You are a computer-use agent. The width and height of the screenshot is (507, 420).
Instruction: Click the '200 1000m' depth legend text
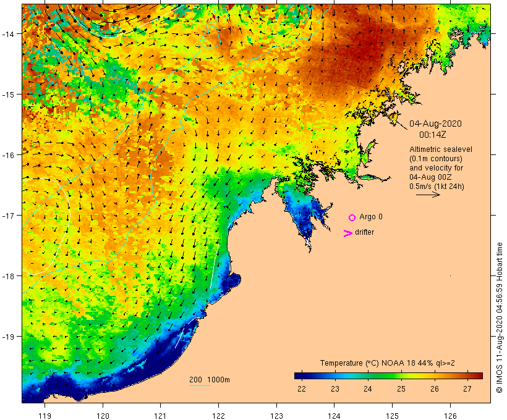(210, 380)
